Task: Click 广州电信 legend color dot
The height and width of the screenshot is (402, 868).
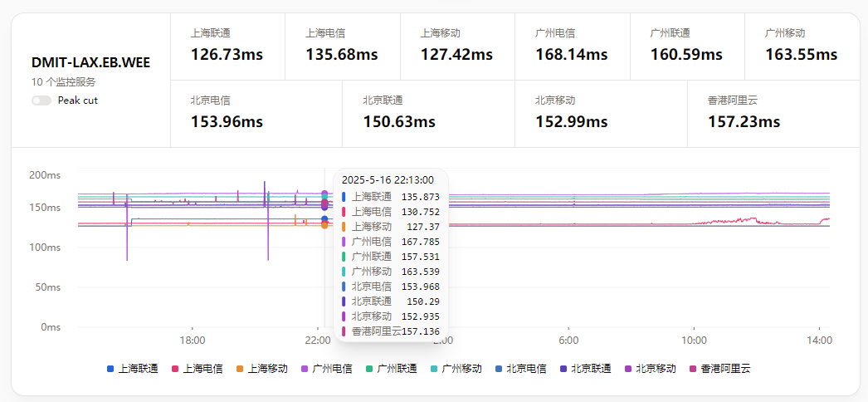Action: tap(305, 368)
